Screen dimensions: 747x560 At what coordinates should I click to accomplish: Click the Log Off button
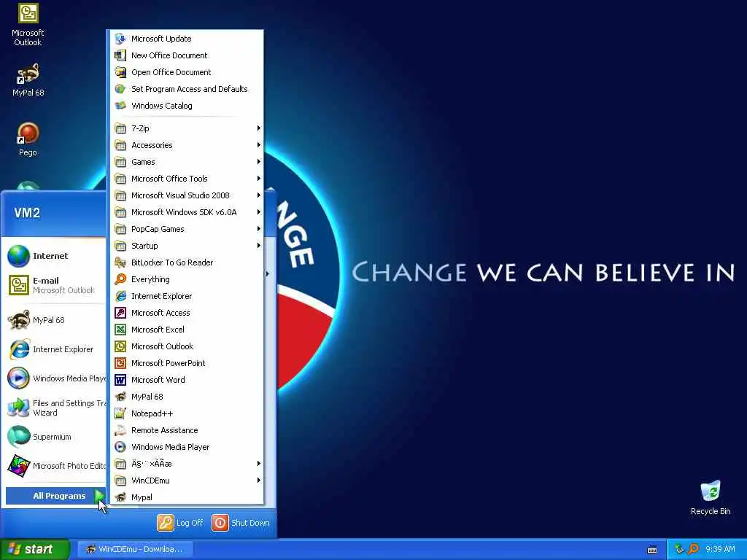[180, 523]
